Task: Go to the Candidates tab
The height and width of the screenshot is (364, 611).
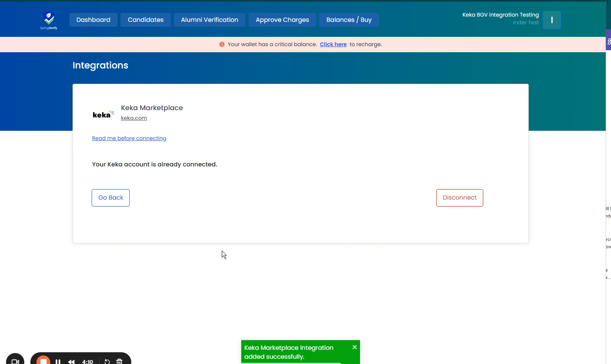Action: [146, 20]
